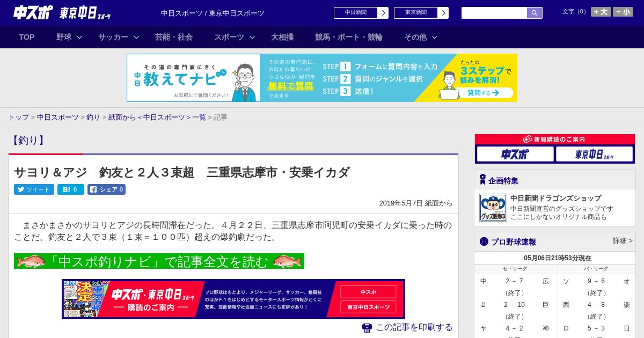644x338 pixels.
Task: Select the ソ 9－6 オ score
Action: [596, 281]
